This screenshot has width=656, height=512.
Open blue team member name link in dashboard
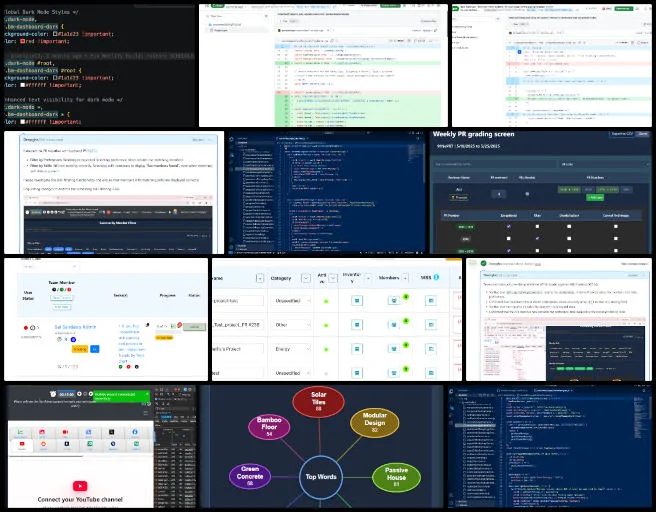[x=75, y=327]
